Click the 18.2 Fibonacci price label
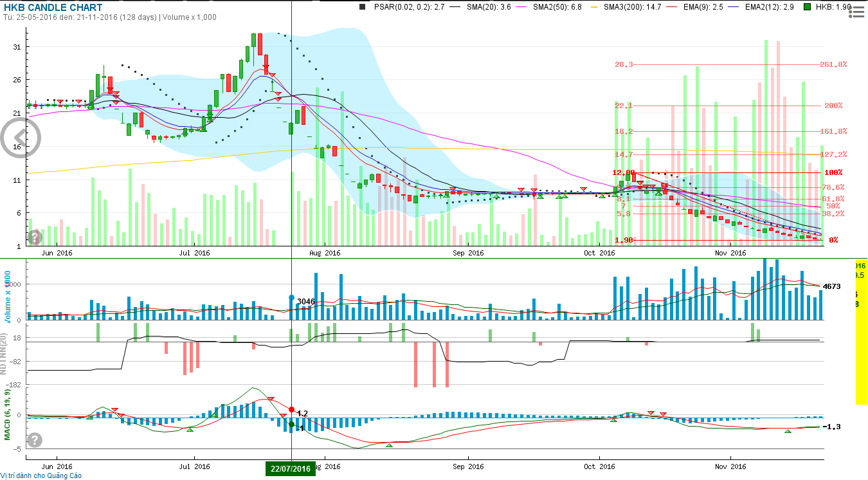 coord(624,131)
